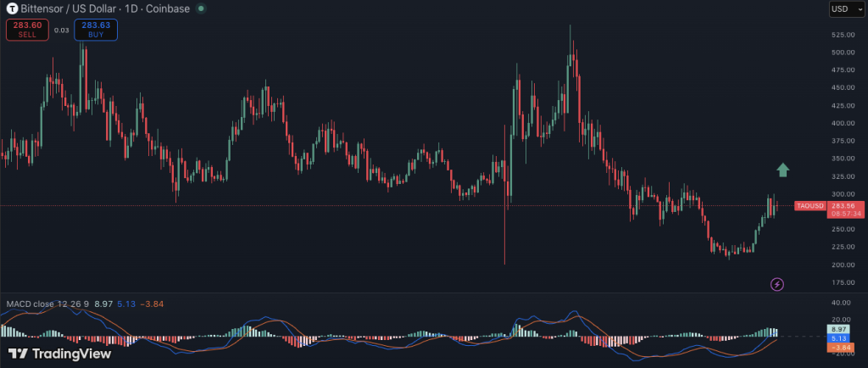This screenshot has width=868, height=368.
Task: Click the 40.00 MACD axis label
Action: (x=841, y=303)
